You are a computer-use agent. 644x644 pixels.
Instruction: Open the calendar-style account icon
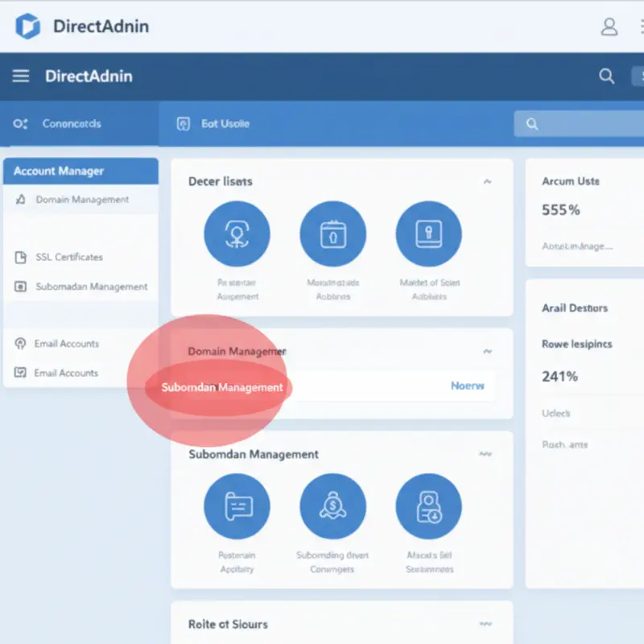333,233
